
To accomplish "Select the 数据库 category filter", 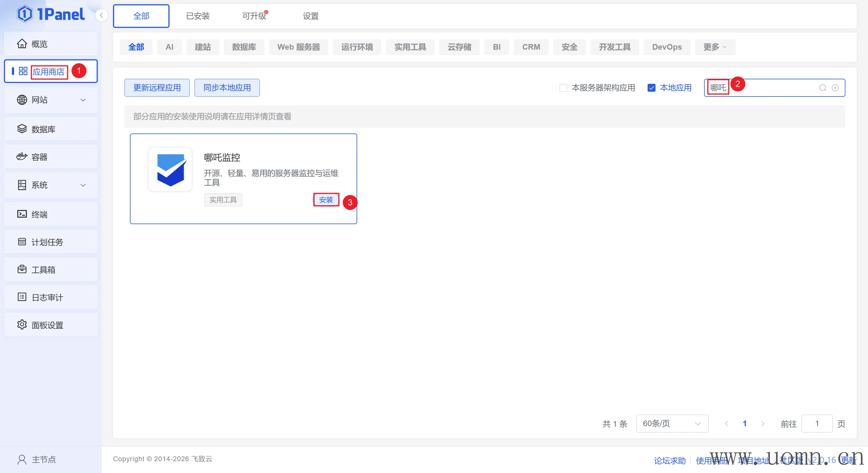I will coord(244,47).
